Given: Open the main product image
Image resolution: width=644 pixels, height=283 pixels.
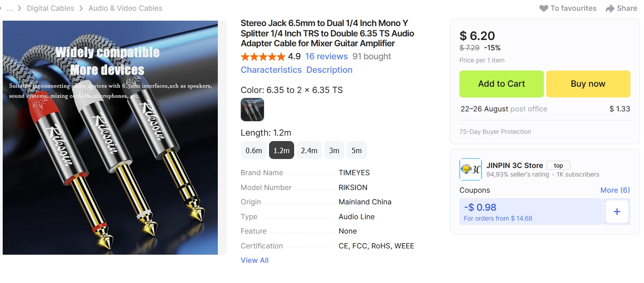Looking at the screenshot, I should [110, 137].
